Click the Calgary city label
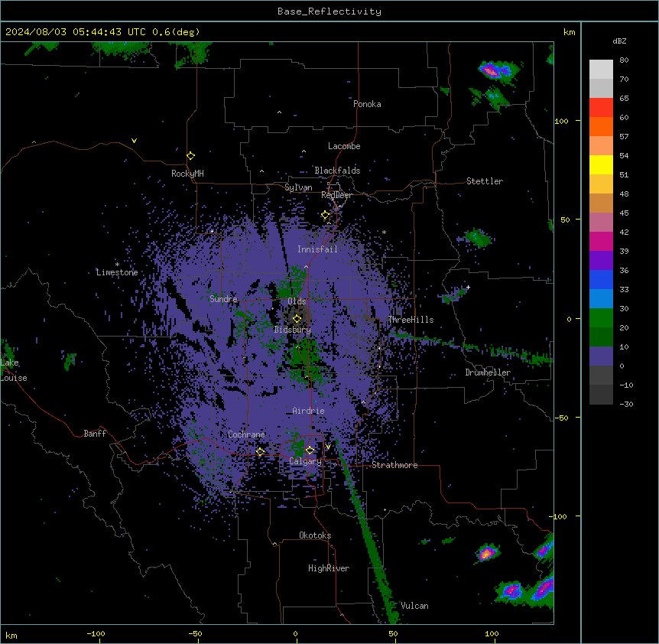Image resolution: width=659 pixels, height=644 pixels. tap(306, 461)
